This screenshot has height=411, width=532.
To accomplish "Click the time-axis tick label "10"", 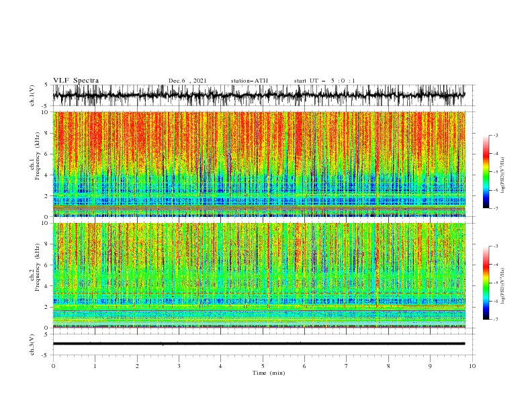I will click(x=472, y=366).
